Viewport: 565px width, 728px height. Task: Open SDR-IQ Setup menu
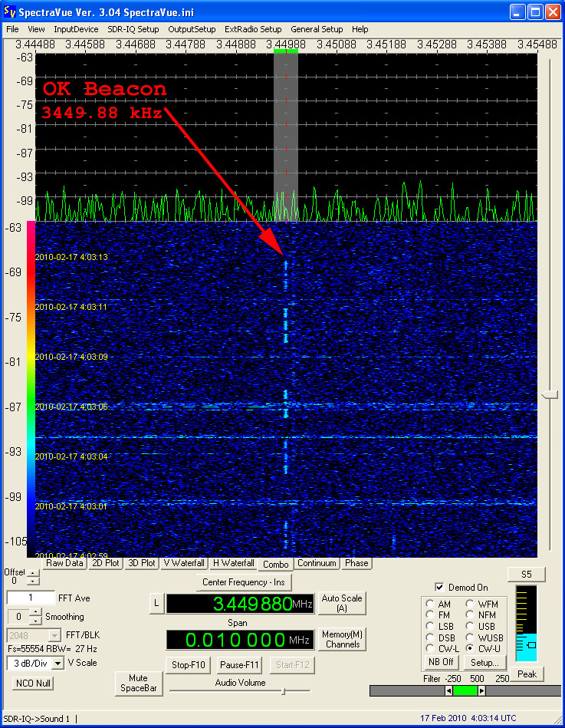133,29
